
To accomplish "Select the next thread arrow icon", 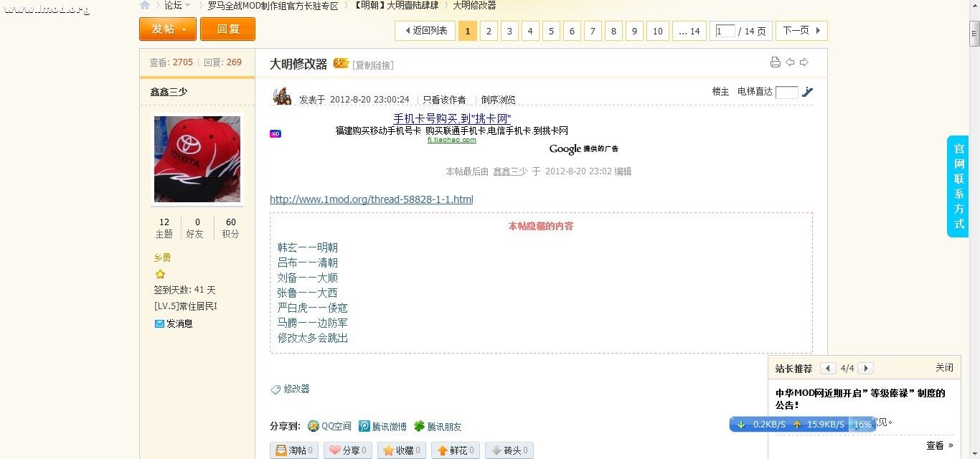I will 806,62.
